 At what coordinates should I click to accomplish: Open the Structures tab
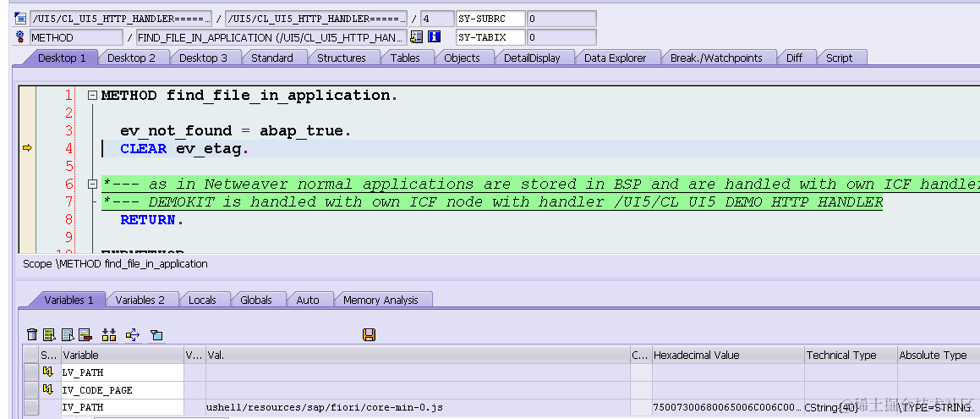pyautogui.click(x=342, y=58)
